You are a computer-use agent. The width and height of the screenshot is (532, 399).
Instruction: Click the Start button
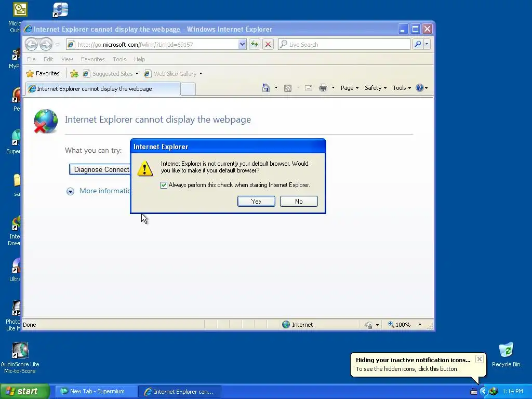coord(24,392)
